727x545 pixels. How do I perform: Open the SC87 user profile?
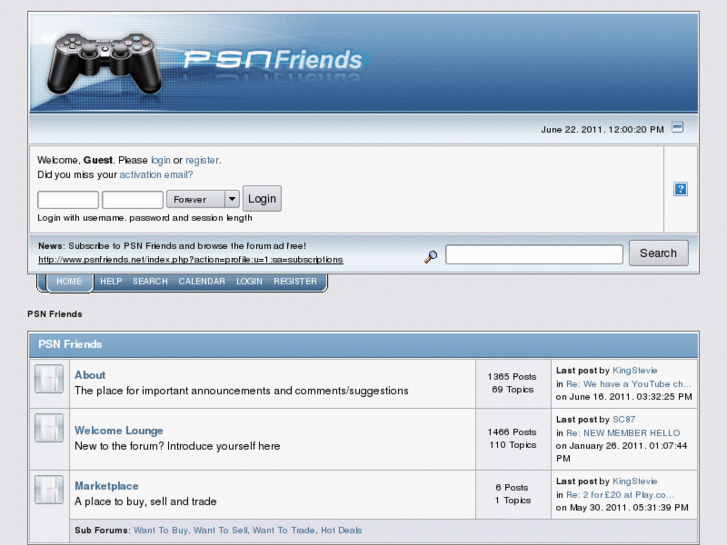point(624,419)
